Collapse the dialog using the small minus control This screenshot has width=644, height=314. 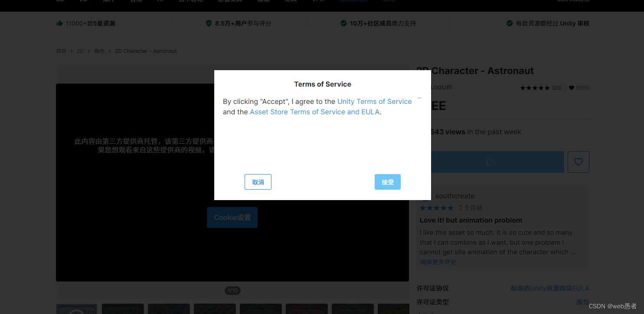419,98
